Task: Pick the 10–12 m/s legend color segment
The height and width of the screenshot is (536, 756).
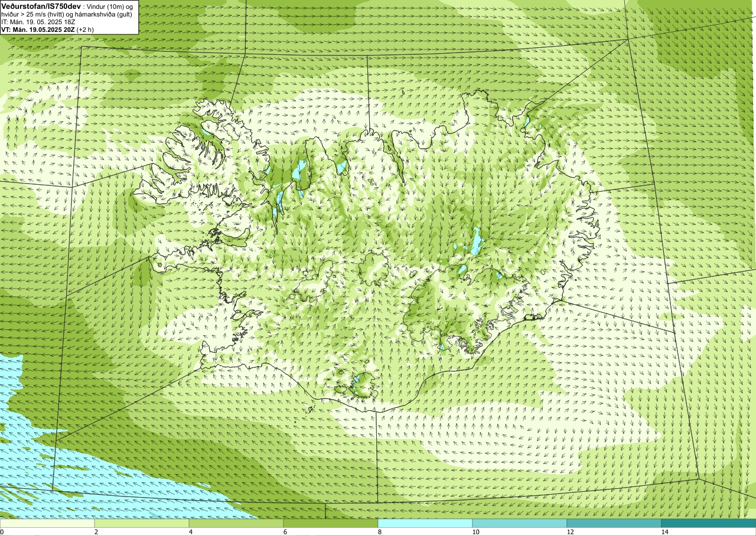Action: point(520,523)
